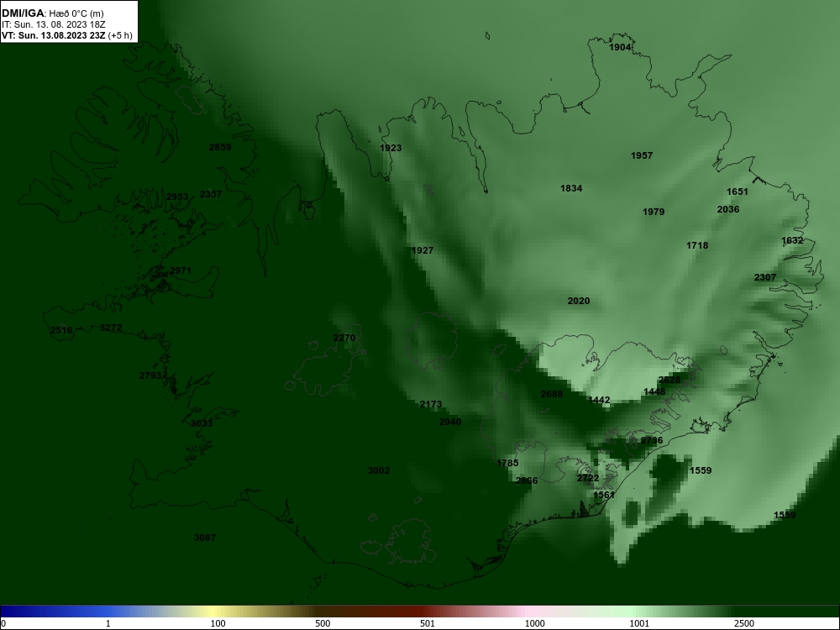
Task: Click the "1001" color scale label
Action: pos(639,623)
